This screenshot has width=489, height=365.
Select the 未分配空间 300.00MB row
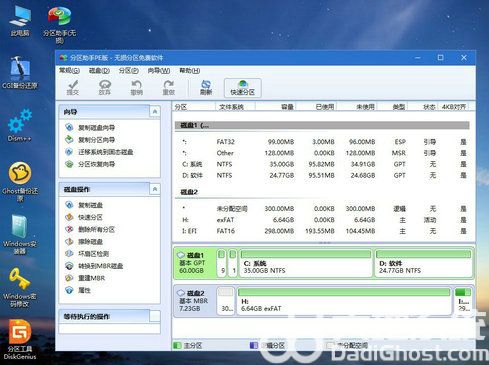tap(322, 209)
